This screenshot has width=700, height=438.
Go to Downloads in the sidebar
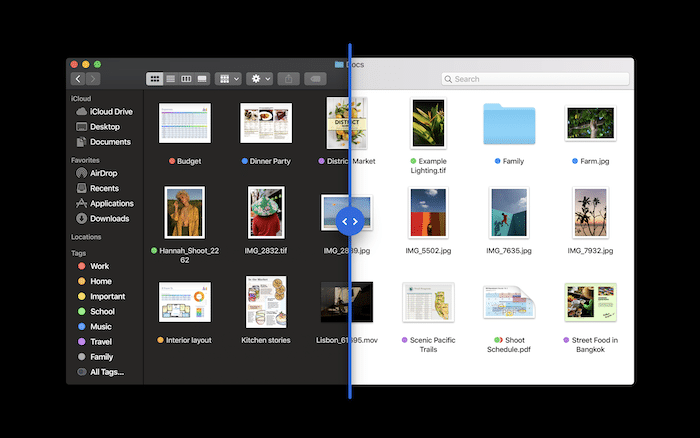coord(109,218)
